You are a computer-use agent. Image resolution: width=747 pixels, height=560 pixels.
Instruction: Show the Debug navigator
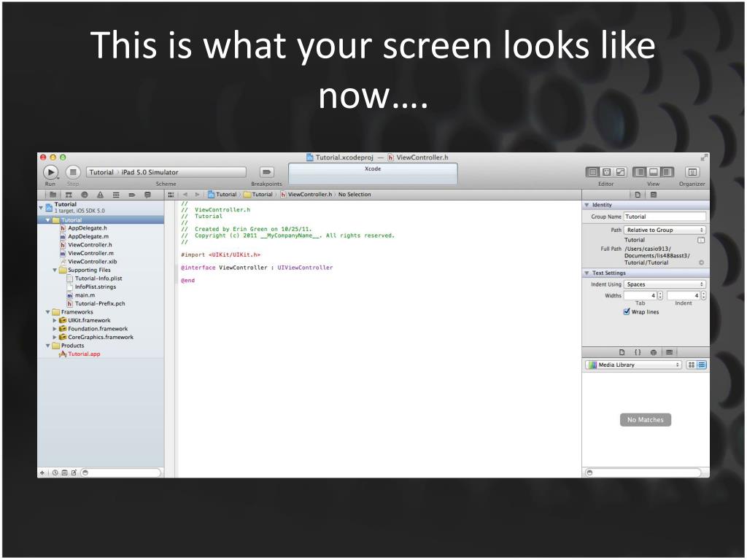point(116,195)
